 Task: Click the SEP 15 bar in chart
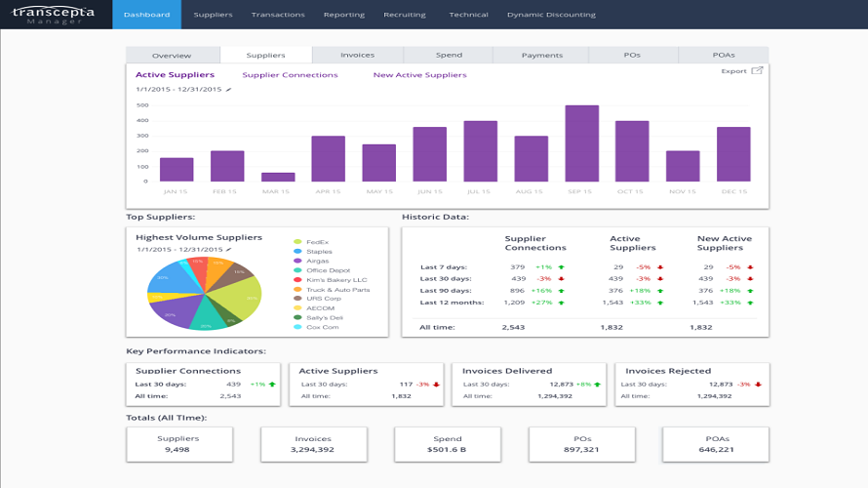click(582, 143)
